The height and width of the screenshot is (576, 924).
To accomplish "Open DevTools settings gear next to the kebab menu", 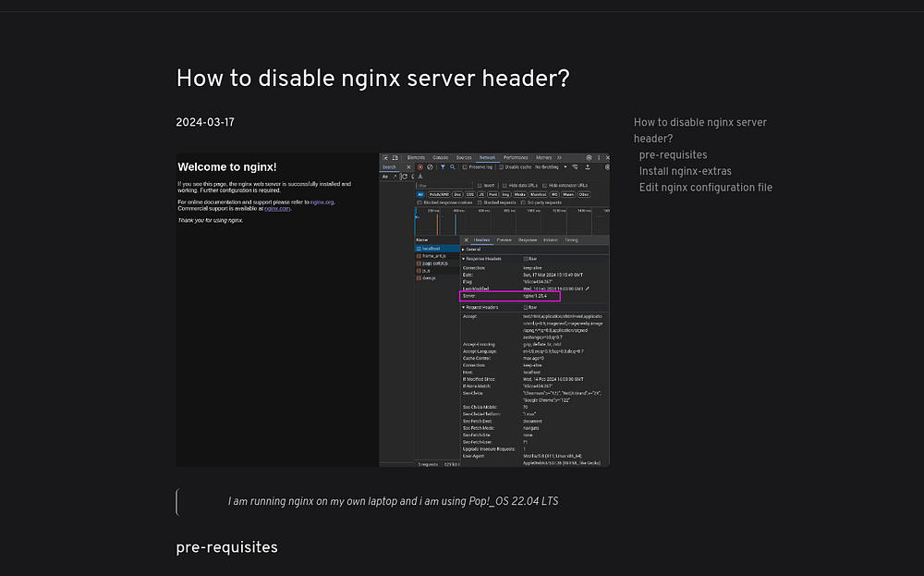I will point(589,158).
